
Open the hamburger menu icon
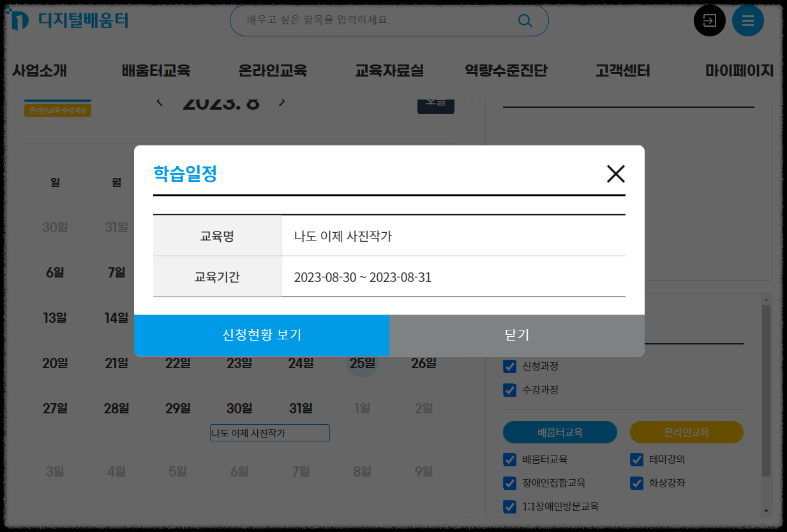tap(748, 20)
